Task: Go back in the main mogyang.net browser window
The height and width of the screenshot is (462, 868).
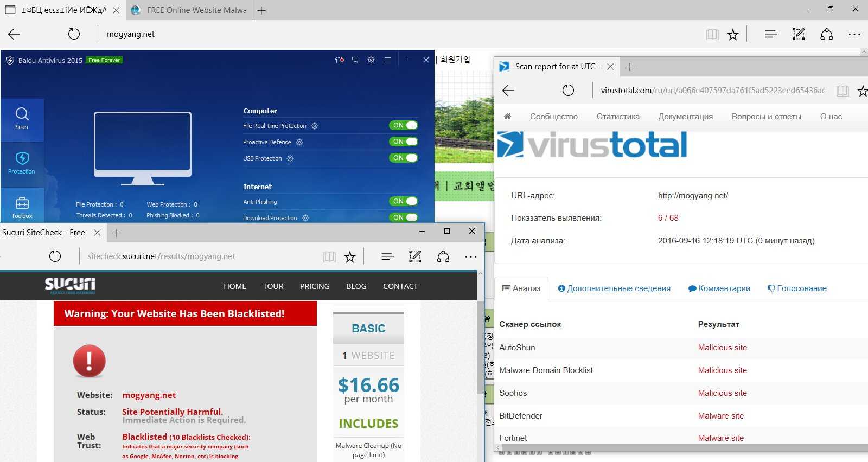Action: [14, 34]
